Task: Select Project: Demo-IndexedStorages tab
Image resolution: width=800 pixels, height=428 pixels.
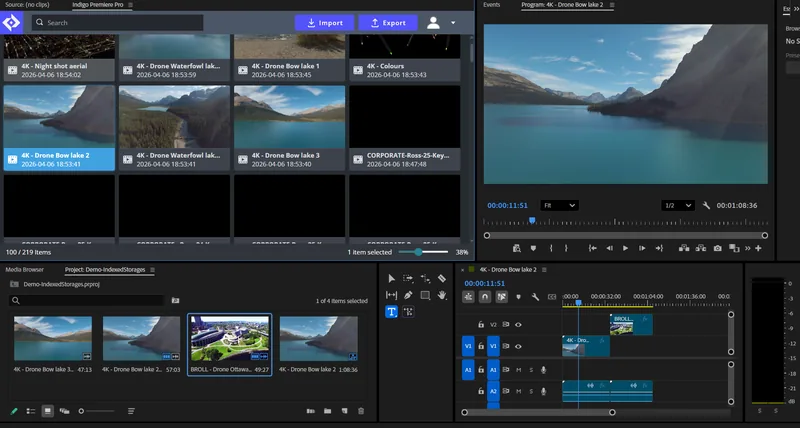Action: pyautogui.click(x=105, y=269)
